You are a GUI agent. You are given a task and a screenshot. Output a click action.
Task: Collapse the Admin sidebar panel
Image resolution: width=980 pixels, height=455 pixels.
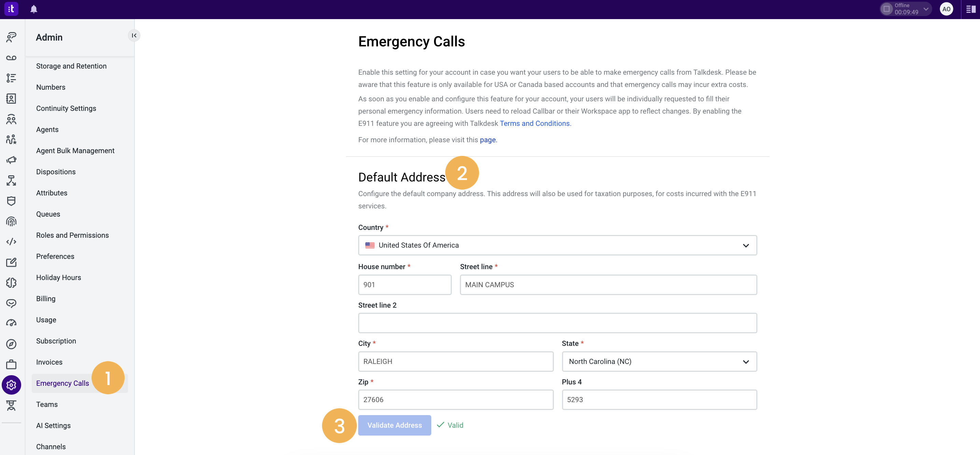[x=134, y=35]
